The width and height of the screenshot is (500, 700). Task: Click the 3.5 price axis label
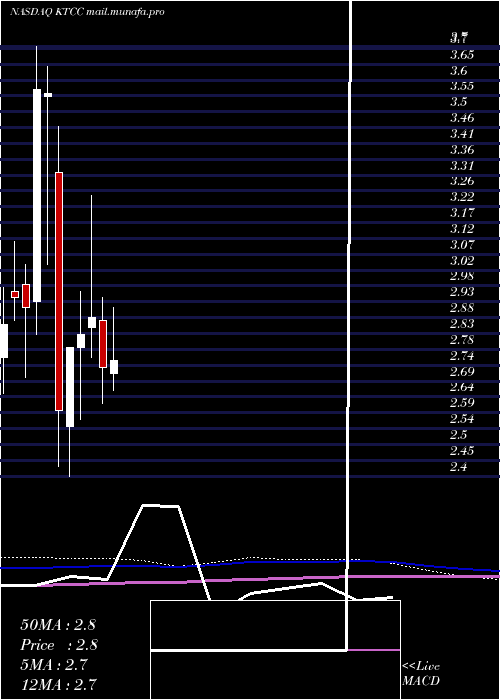tap(459, 102)
